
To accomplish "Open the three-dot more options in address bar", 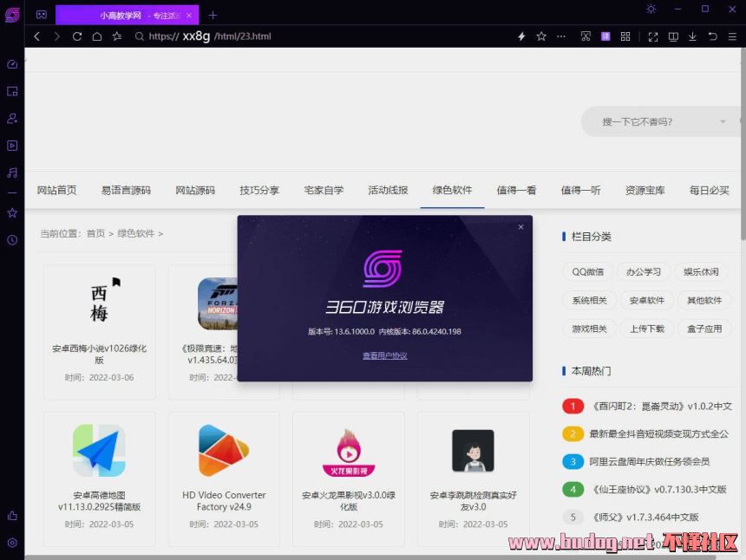I will [x=561, y=36].
